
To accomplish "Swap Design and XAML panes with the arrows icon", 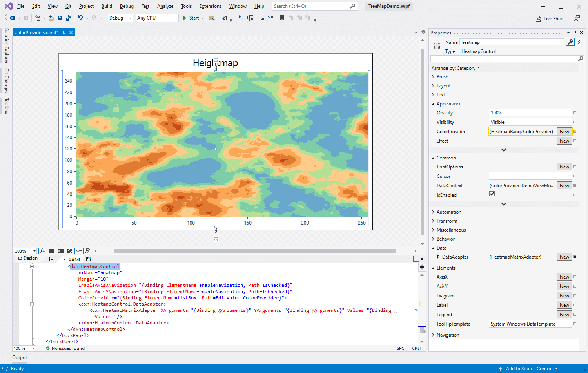I will tap(51, 259).
